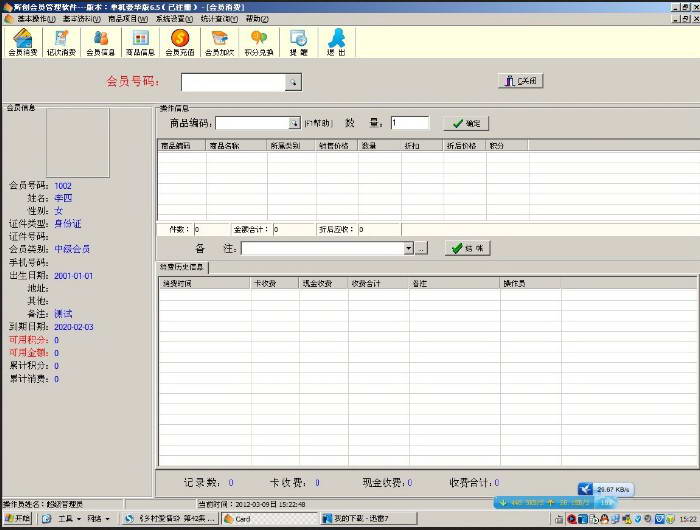
Task: Click the 件数 count field
Action: (211, 230)
